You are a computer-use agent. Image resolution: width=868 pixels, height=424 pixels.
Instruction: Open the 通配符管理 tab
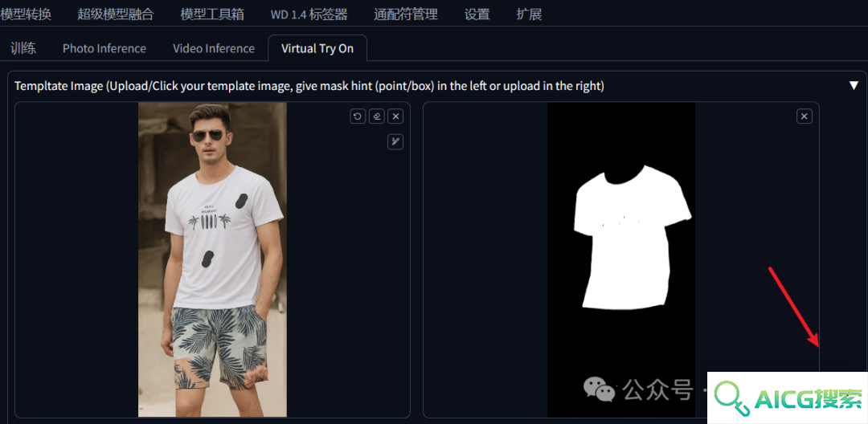[x=406, y=14]
